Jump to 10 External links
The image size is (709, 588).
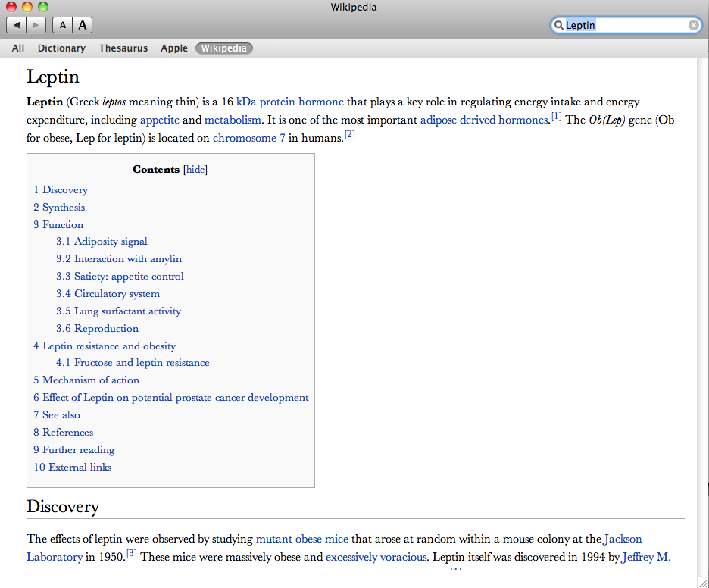pyautogui.click(x=73, y=468)
